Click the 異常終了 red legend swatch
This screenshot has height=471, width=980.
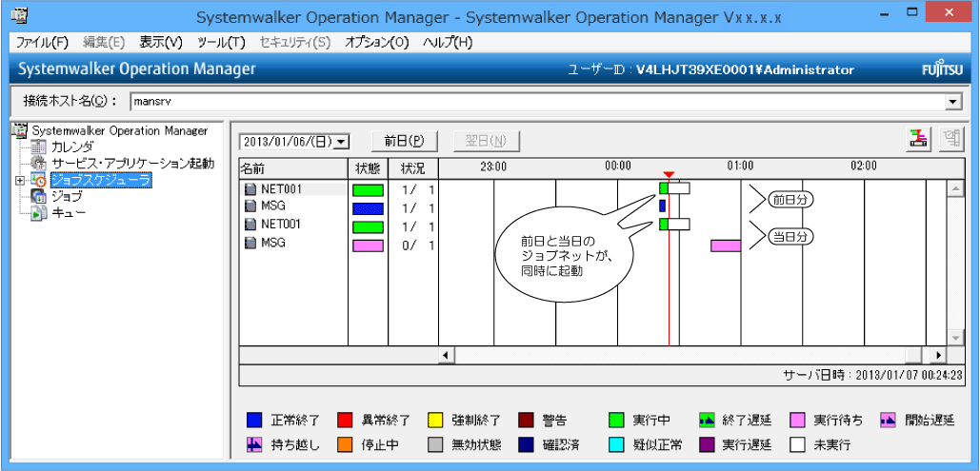pos(345,420)
